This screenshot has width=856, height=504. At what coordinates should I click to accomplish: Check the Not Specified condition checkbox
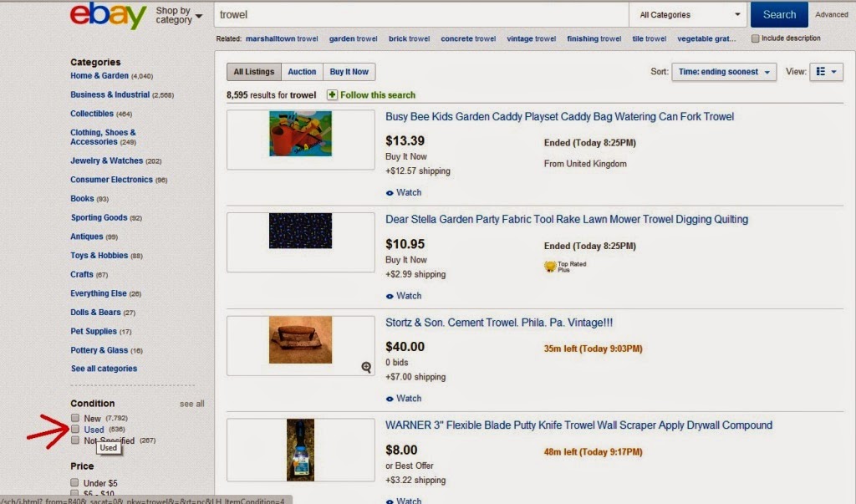74,440
